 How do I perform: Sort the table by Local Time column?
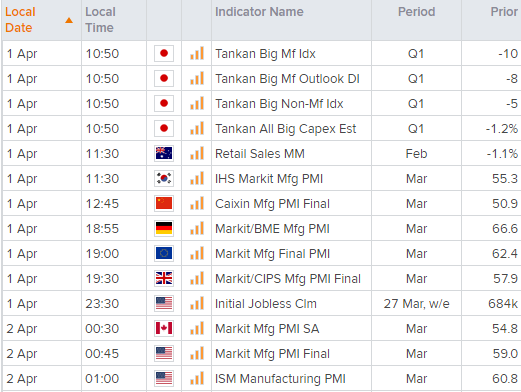(100, 20)
